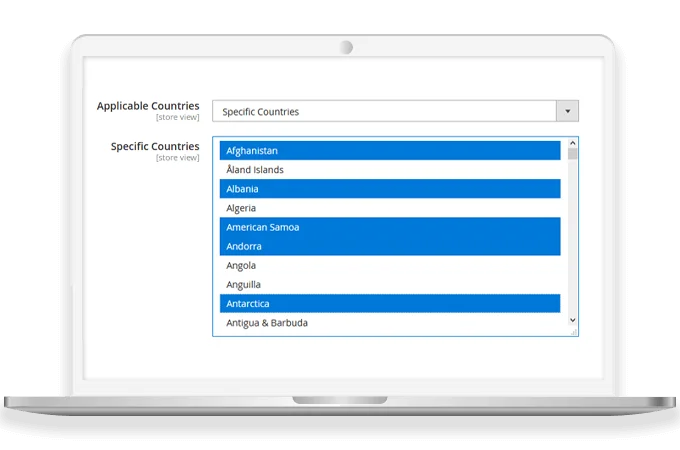
Task: Click the Applicable Countries field label
Action: 147,106
